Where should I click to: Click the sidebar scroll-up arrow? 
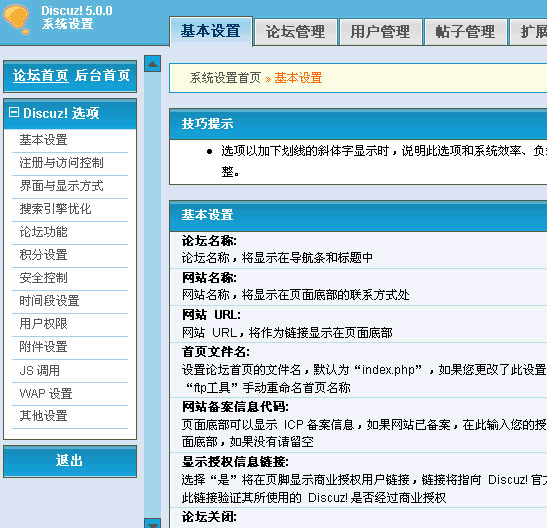pyautogui.click(x=152, y=64)
